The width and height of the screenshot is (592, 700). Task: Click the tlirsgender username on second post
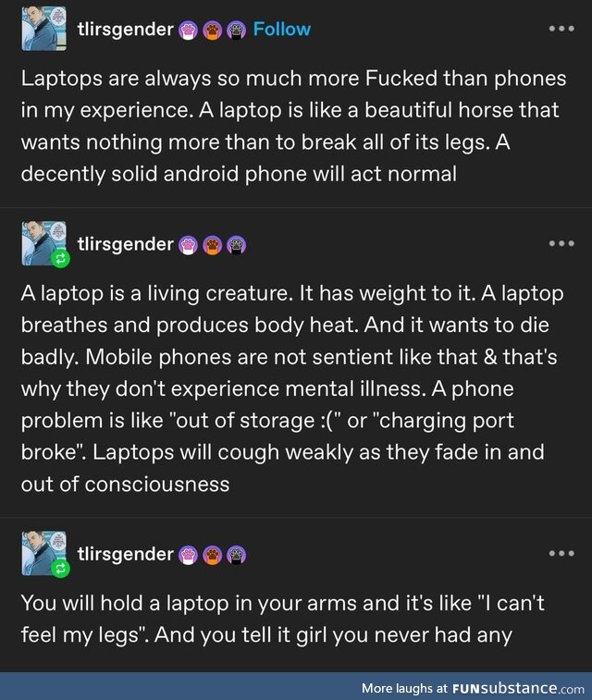coord(125,244)
